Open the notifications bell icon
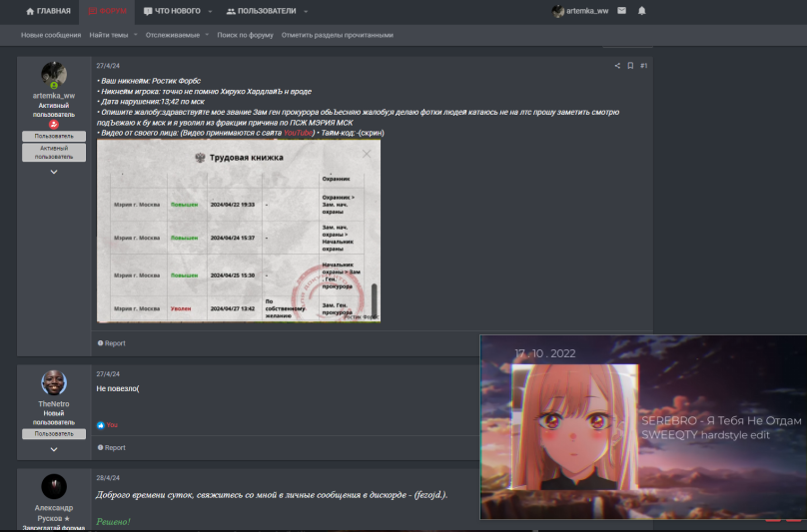807x532 pixels. (641, 11)
